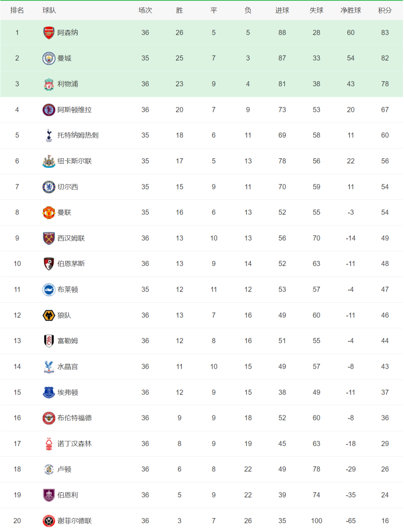Click the 净胜球 column header

click(351, 10)
